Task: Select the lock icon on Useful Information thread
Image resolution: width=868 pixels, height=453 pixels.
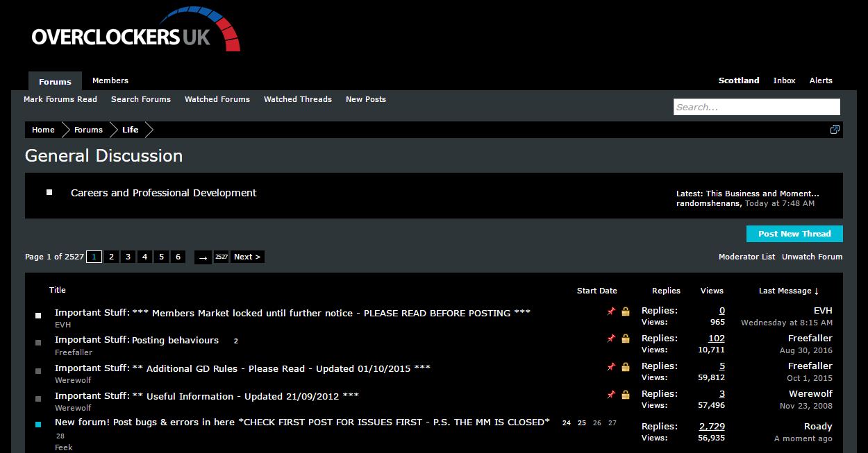Action: coord(625,395)
